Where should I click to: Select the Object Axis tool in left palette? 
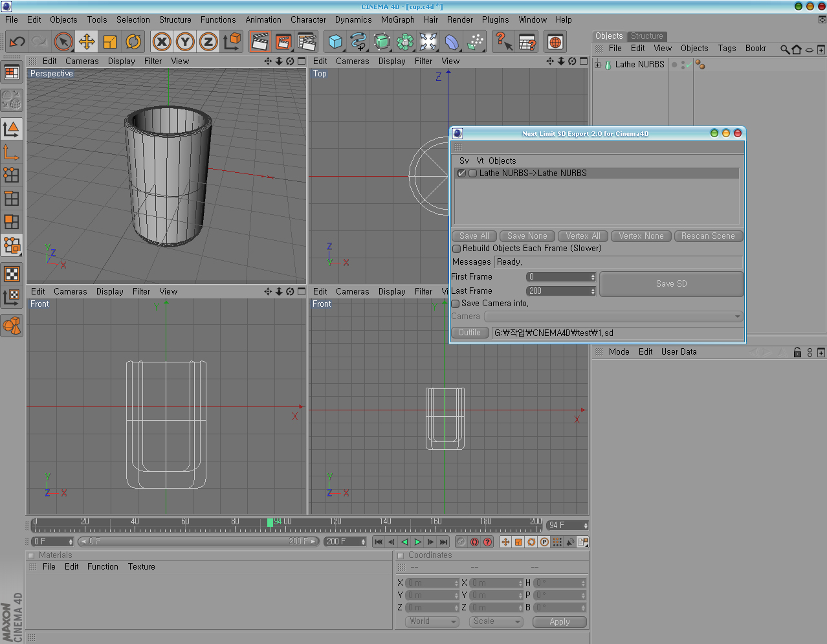12,152
